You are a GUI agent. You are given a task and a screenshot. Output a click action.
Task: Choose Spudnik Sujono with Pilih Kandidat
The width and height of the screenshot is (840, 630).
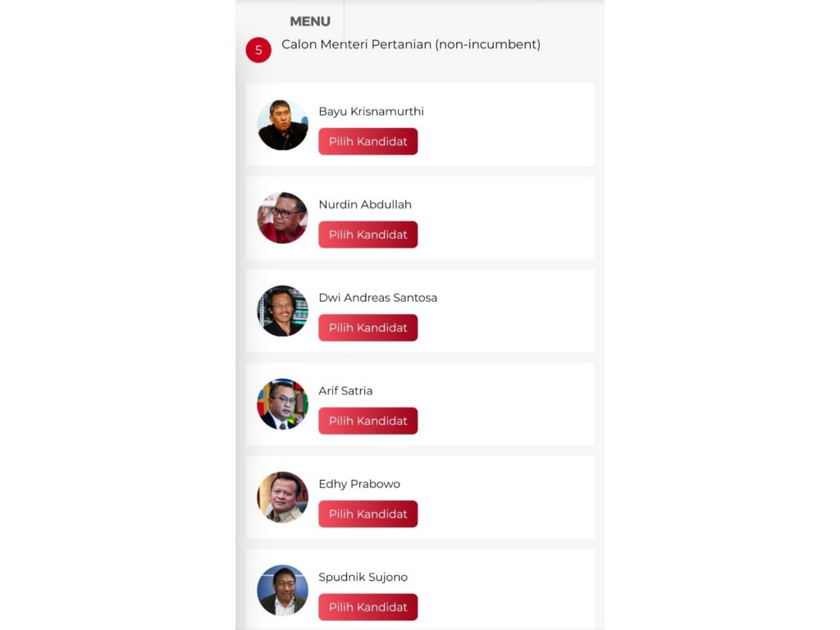point(367,607)
